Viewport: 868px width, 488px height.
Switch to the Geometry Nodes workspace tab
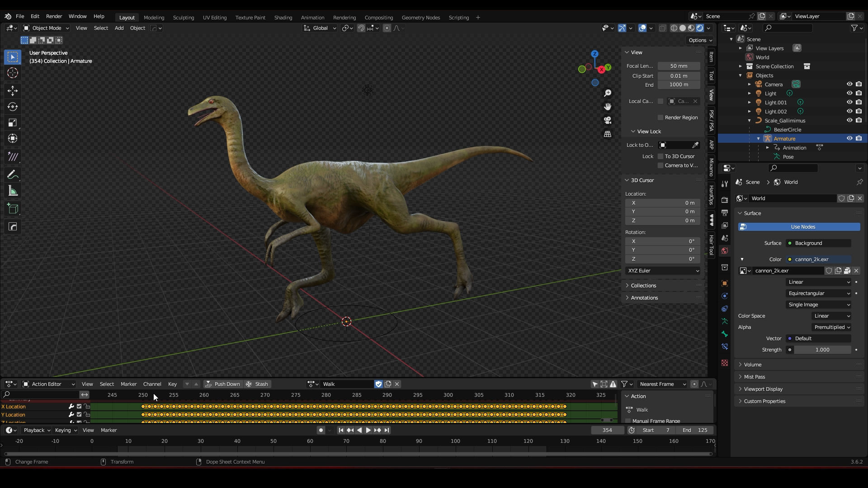[421, 18]
